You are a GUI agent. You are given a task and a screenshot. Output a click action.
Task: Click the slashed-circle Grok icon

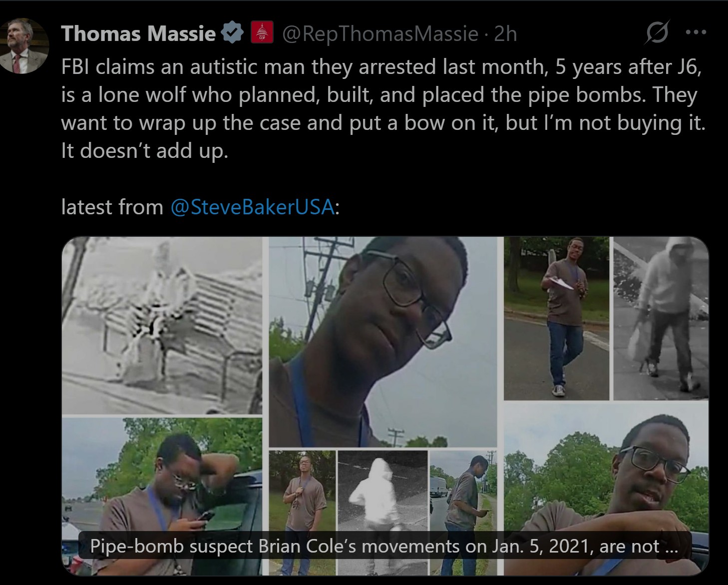point(657,34)
